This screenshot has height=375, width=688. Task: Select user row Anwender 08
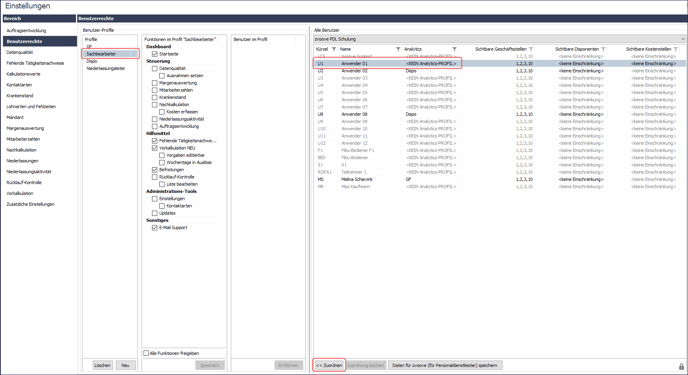tap(499, 114)
